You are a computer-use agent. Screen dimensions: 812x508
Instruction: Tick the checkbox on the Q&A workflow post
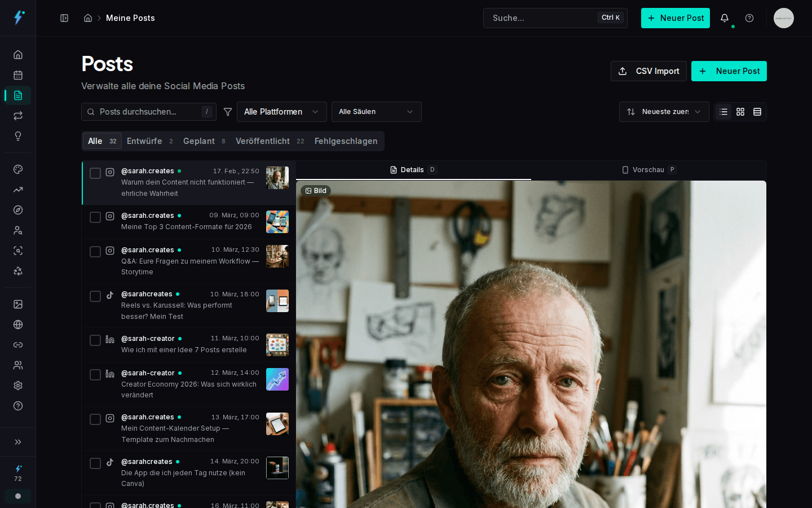[x=95, y=252]
